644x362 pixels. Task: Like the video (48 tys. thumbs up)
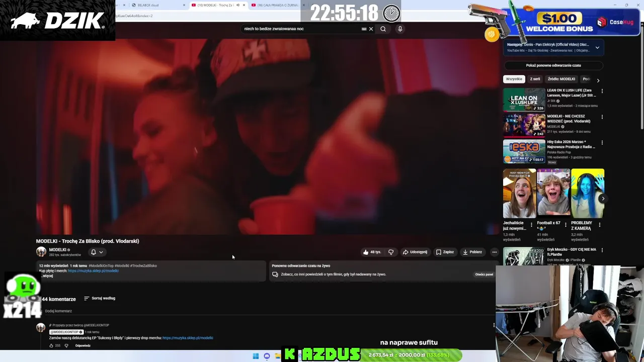tap(372, 252)
